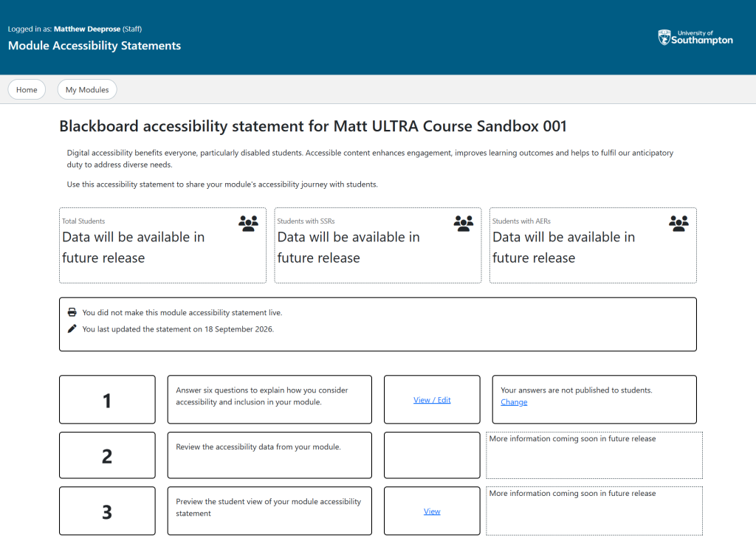Image resolution: width=756 pixels, height=555 pixels.
Task: Click the 'Digital accessibility benefits everyone' paragraph
Action: (370, 159)
